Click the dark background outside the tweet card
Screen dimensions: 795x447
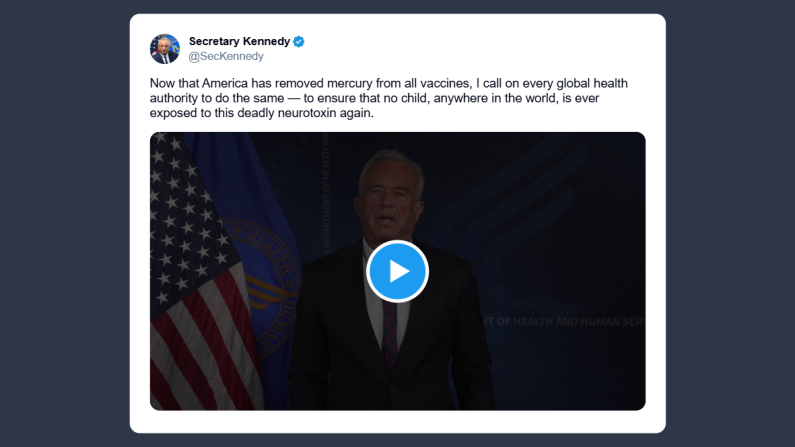[x=60, y=220]
